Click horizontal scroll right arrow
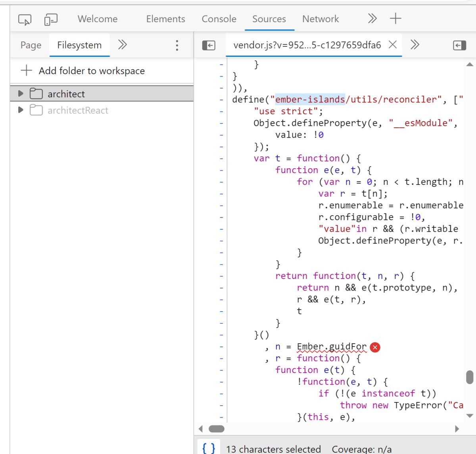This screenshot has height=454, width=476. 457,429
